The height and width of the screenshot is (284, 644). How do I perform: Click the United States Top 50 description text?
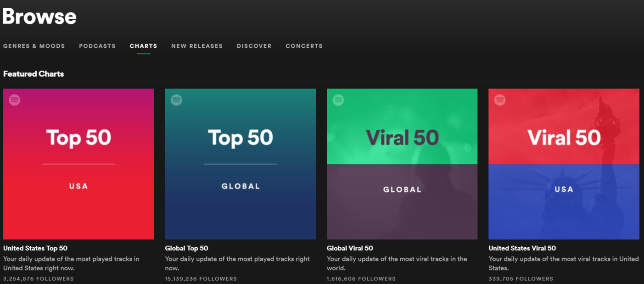pos(71,263)
